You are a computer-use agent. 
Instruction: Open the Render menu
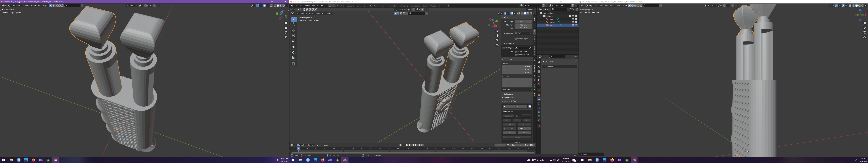(x=307, y=5)
